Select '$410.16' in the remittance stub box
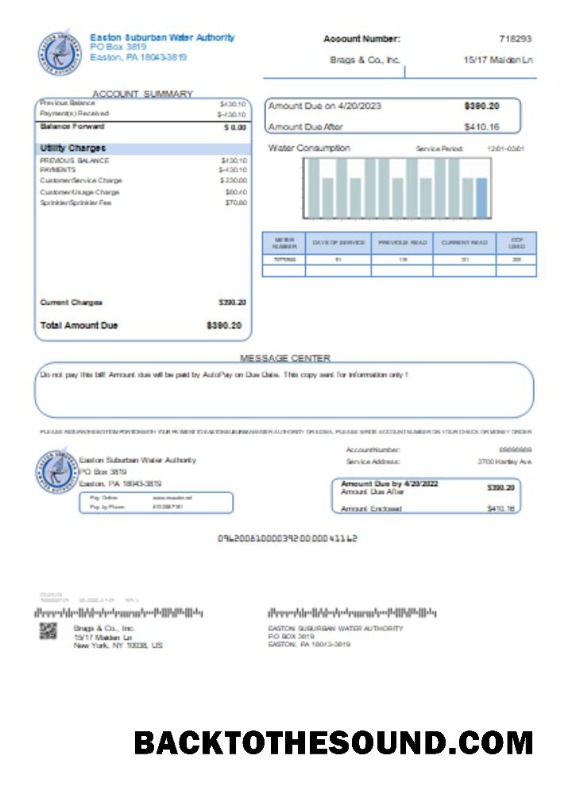This screenshot has width=572, height=794. [x=501, y=508]
